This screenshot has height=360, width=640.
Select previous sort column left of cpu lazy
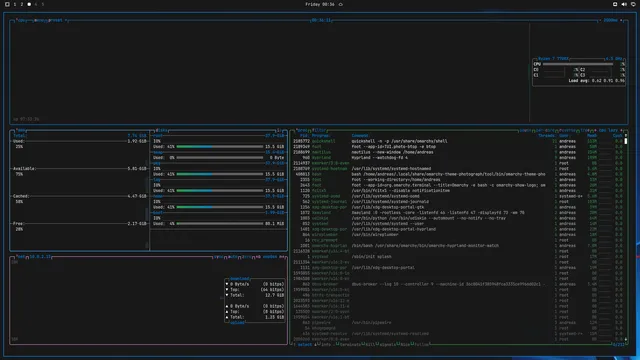tap(595, 131)
